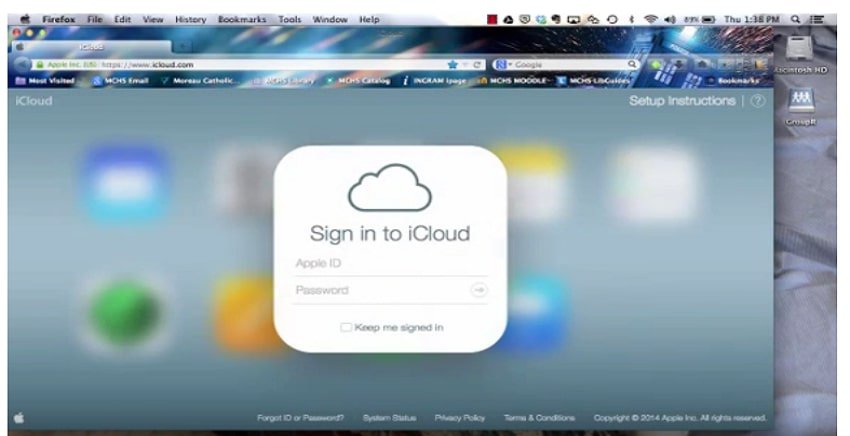The height and width of the screenshot is (436, 850).
Task: Check Keep me signed in
Action: click(x=345, y=327)
